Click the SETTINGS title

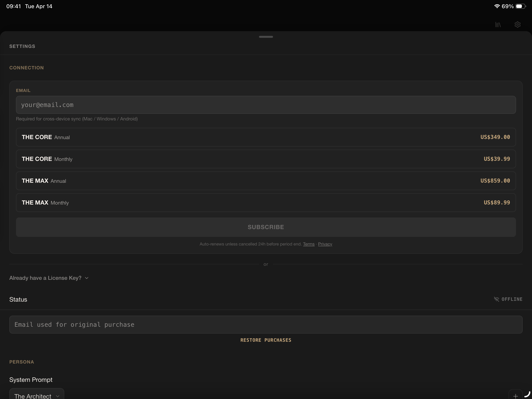(22, 46)
